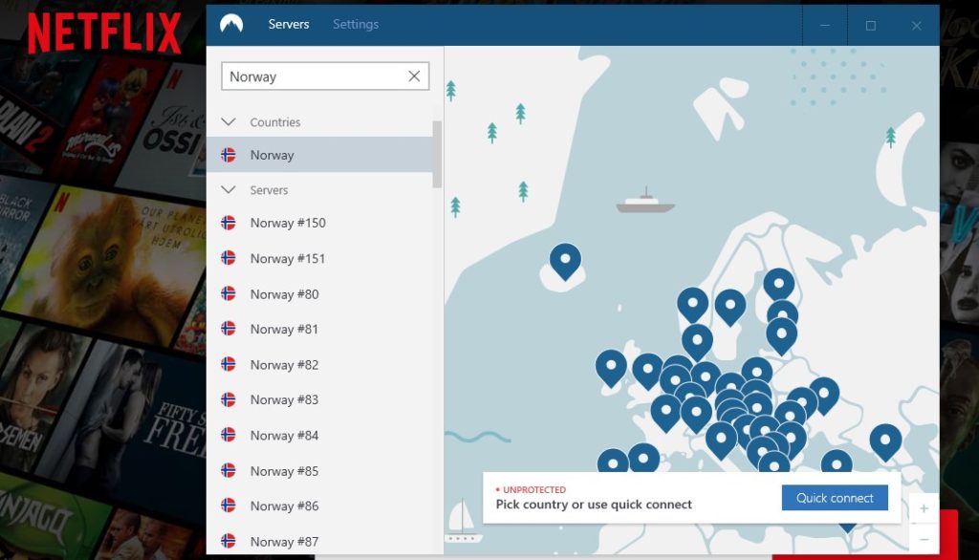Click the Iceland map pin
979x560 pixels.
tap(566, 260)
